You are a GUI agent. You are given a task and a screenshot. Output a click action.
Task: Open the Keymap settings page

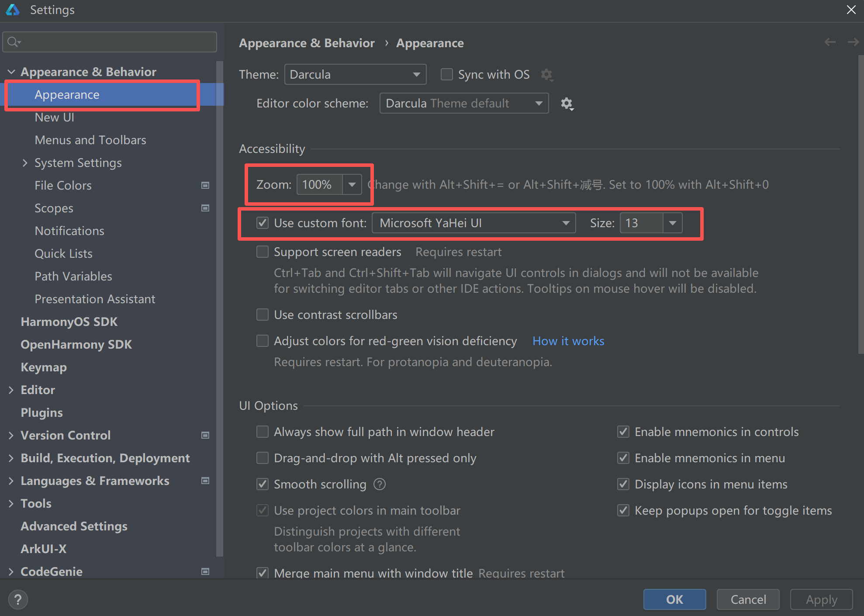44,367
